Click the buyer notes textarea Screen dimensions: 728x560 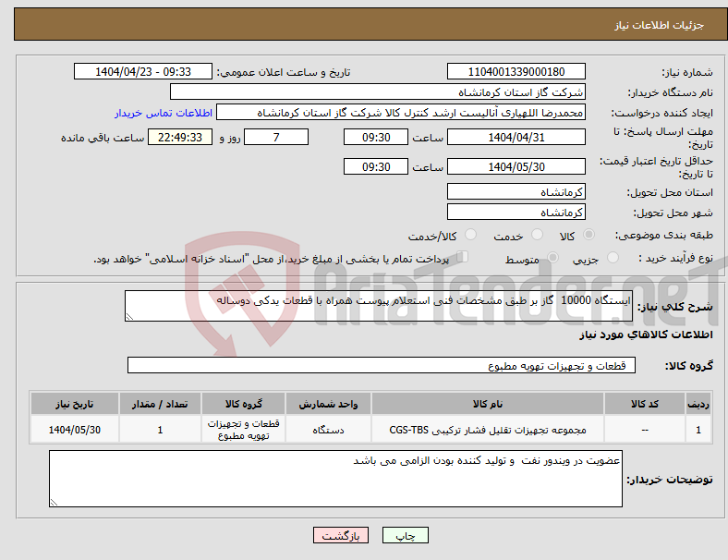point(335,479)
